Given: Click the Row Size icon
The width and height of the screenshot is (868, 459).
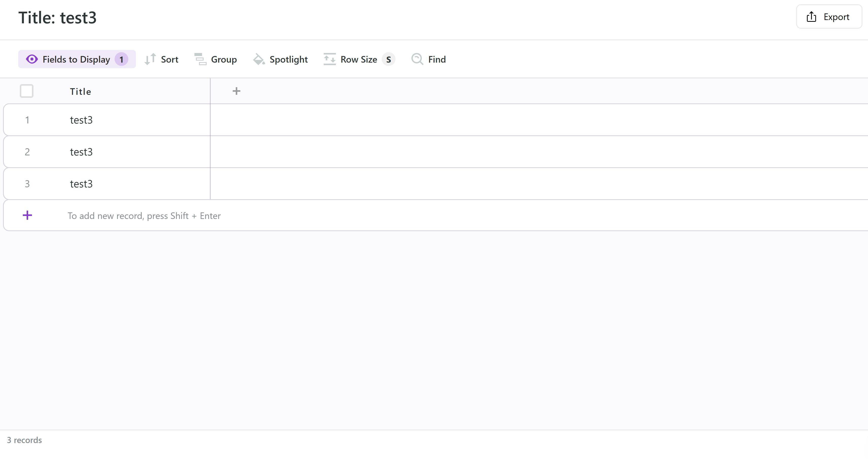Looking at the screenshot, I should [330, 59].
